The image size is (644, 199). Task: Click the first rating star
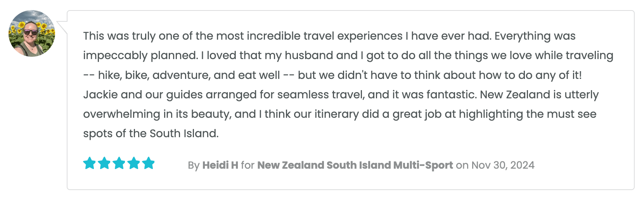tap(89, 163)
